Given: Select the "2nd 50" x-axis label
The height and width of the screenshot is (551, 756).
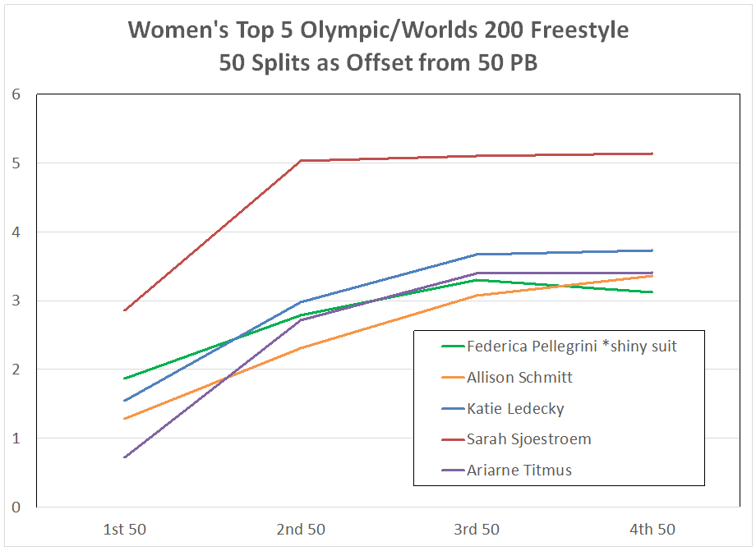Looking at the screenshot, I should coord(300,530).
